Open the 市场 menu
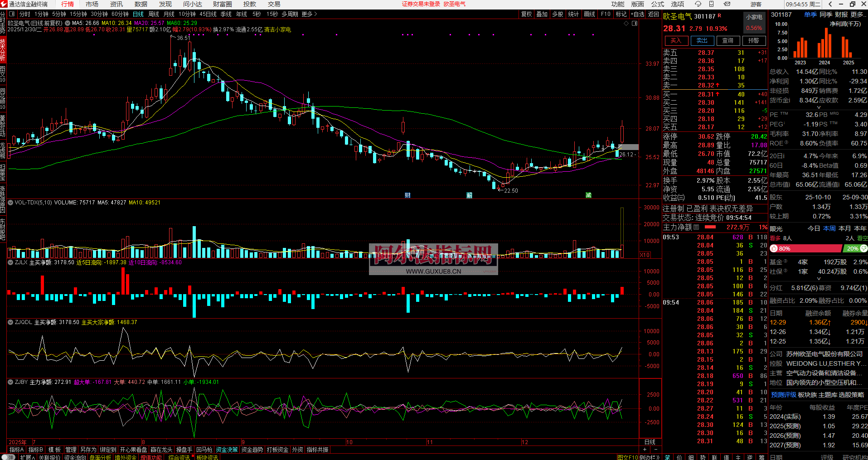 tap(92, 4)
